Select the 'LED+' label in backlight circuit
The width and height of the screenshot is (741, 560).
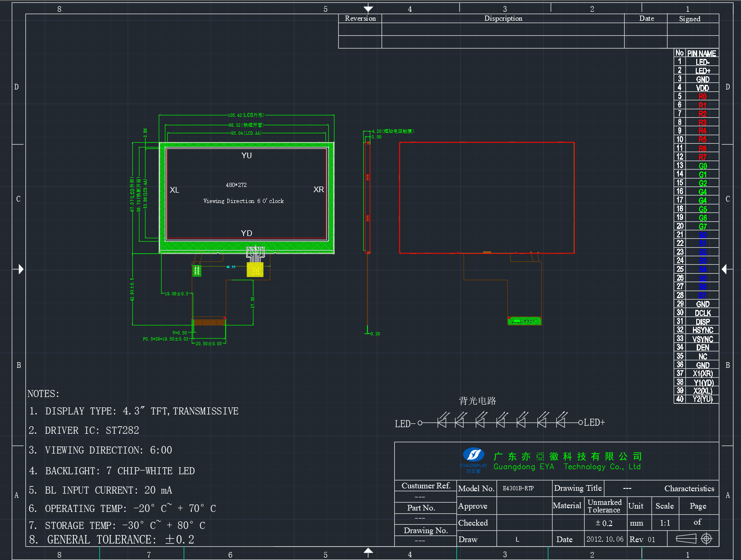click(594, 422)
